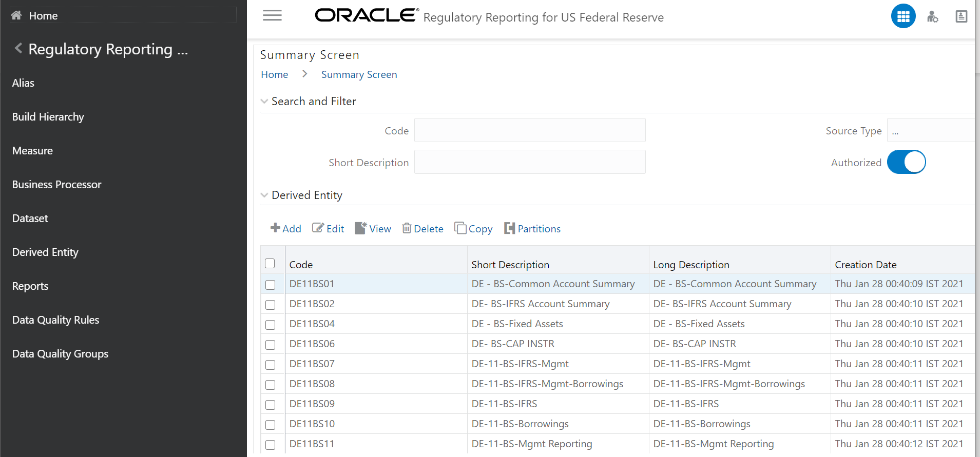Click the Add plus icon

(275, 228)
